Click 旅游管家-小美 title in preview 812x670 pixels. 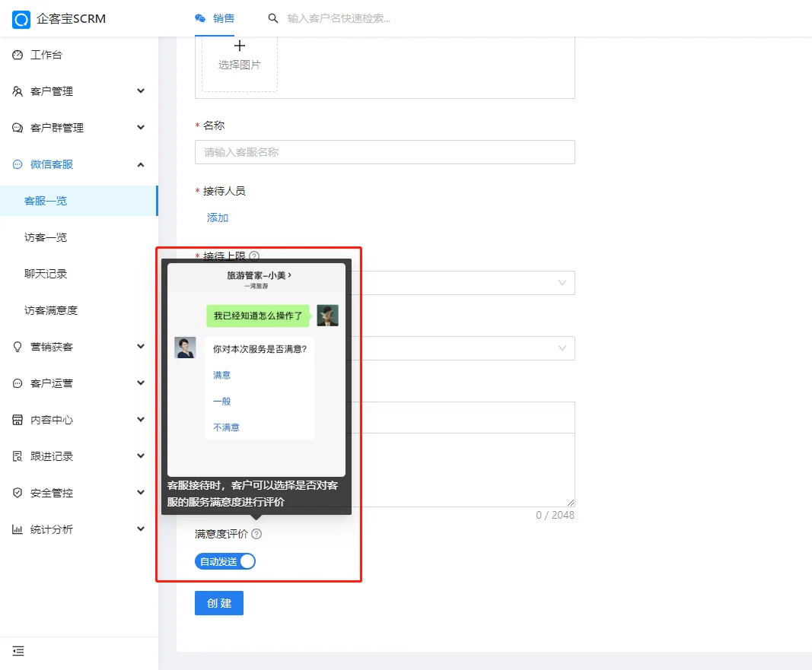(259, 275)
